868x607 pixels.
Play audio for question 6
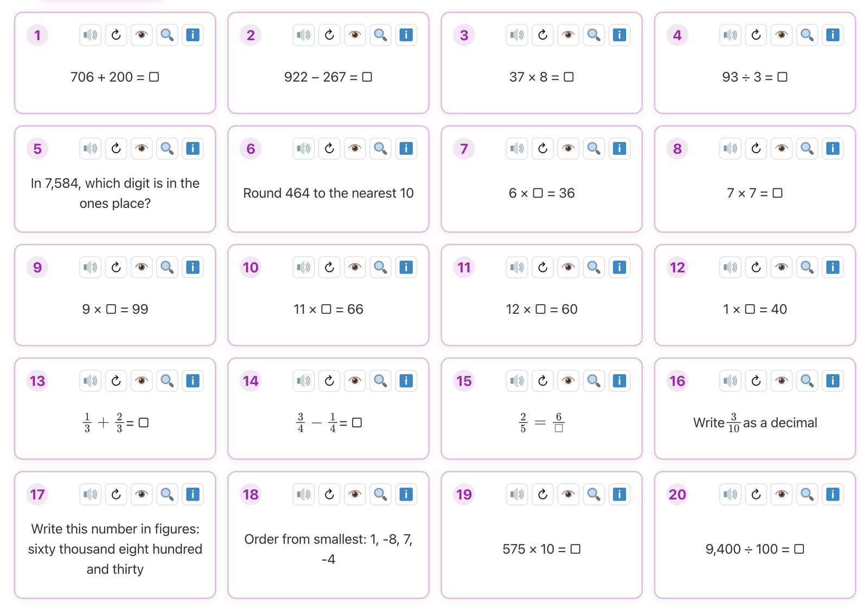point(303,149)
